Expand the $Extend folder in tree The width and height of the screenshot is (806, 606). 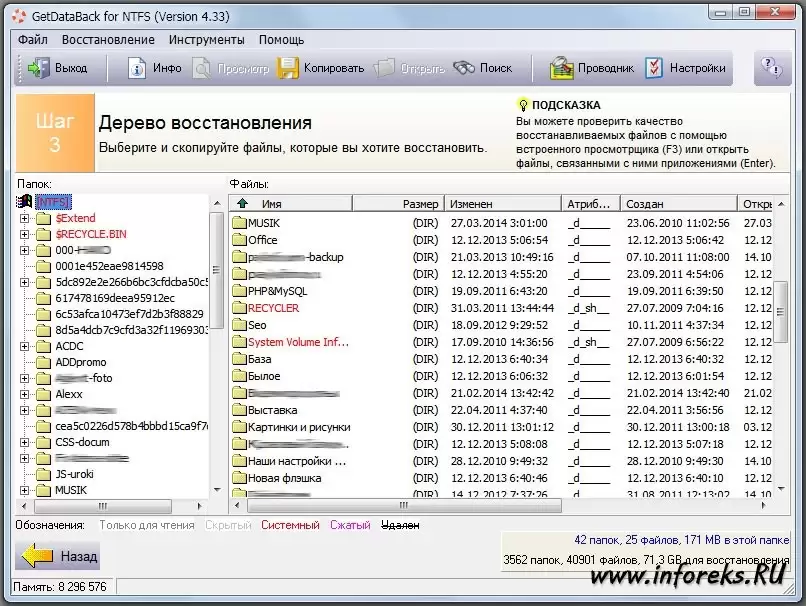(25, 218)
